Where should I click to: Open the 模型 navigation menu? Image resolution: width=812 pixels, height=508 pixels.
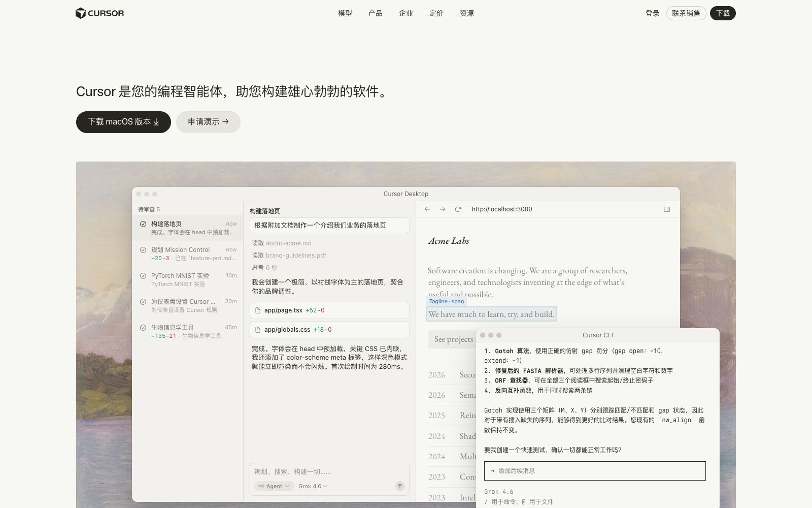[345, 13]
